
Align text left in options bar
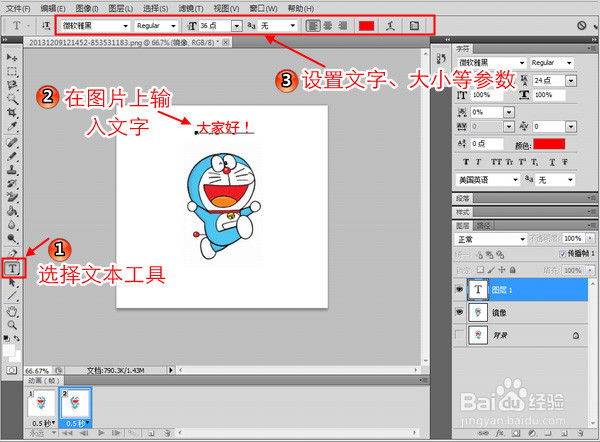click(313, 26)
